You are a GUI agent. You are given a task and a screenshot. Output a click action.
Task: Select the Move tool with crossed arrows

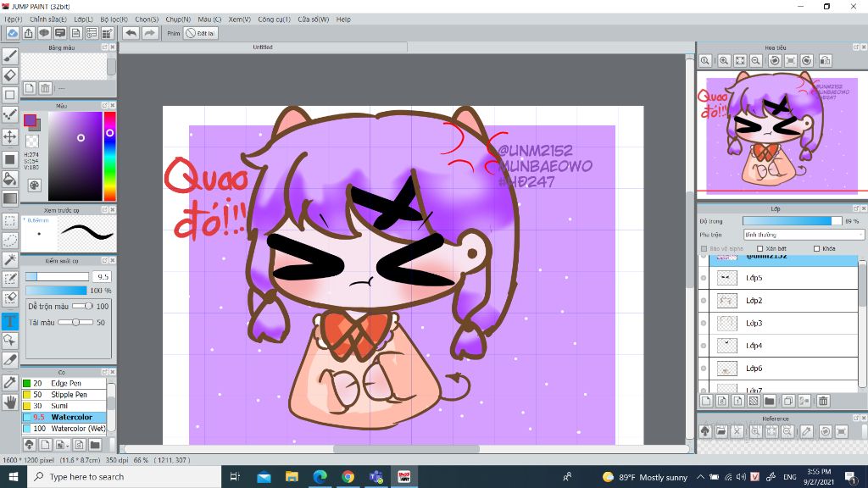tap(10, 136)
